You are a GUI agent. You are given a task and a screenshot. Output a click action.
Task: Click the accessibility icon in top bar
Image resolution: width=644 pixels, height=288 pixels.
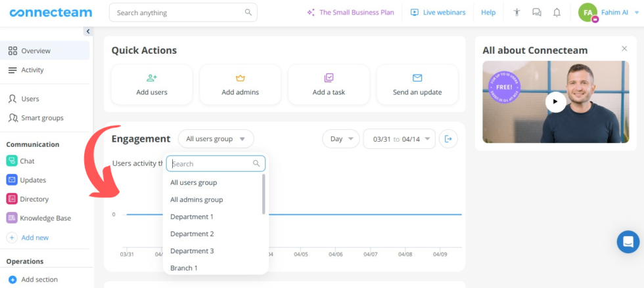click(x=517, y=12)
